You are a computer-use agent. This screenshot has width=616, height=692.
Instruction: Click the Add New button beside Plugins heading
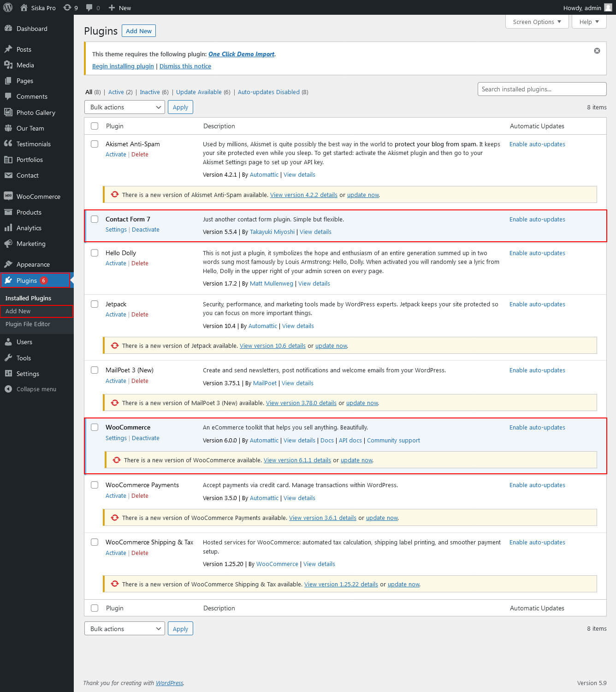click(139, 31)
